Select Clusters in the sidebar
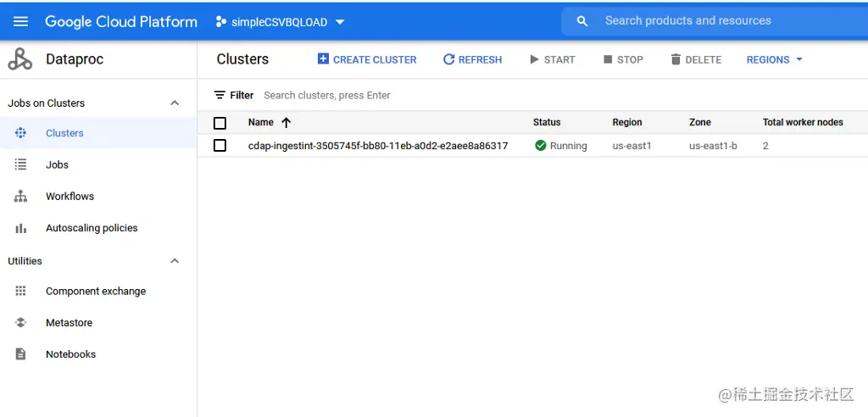This screenshot has height=417, width=868. pyautogui.click(x=64, y=133)
